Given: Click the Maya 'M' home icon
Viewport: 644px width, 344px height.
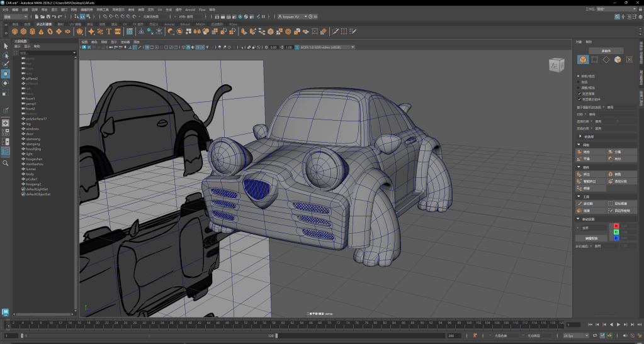Looking at the screenshot, I should pos(6,312).
